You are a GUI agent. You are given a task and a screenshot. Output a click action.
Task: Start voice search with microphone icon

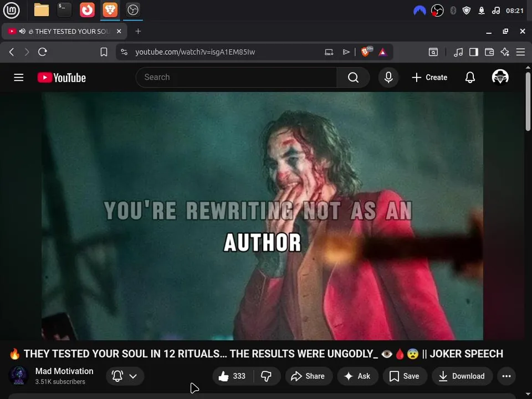(388, 78)
